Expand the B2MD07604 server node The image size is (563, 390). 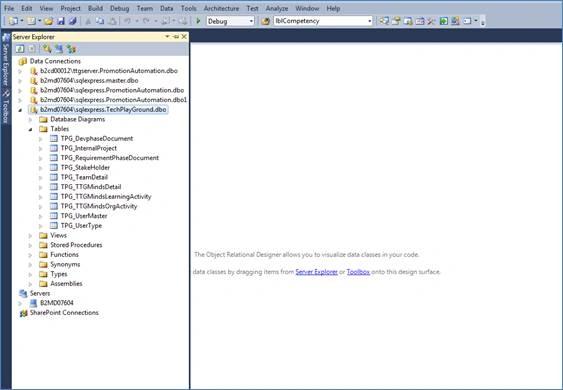(x=20, y=303)
